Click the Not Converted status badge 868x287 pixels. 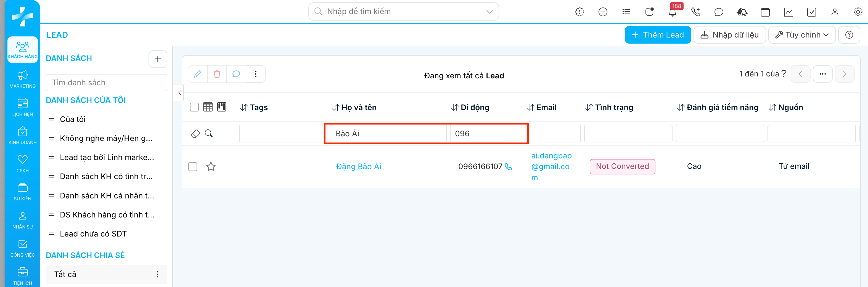point(622,166)
